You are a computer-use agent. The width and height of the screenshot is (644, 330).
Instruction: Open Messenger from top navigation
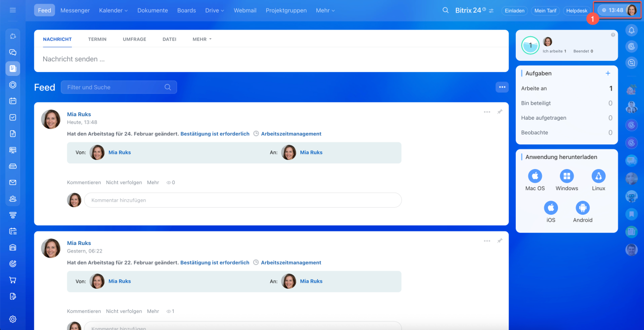point(75,11)
